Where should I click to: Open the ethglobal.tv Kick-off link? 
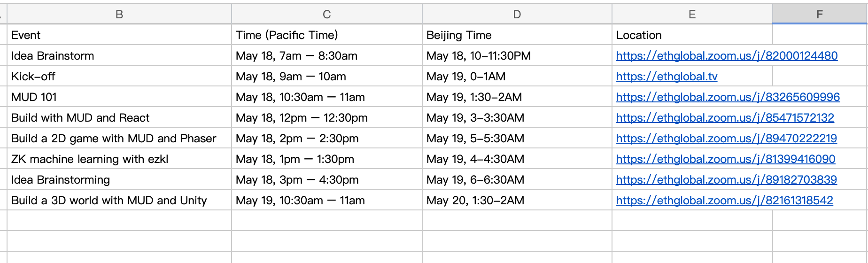coord(666,77)
